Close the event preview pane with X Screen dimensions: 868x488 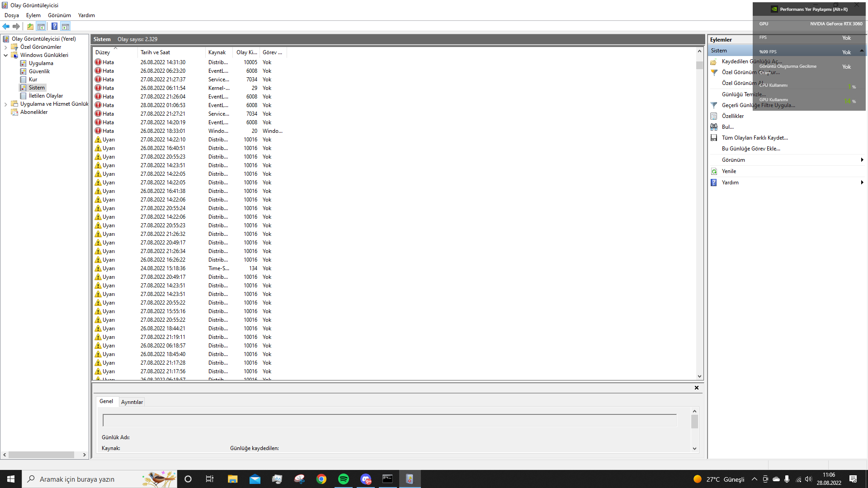pos(697,388)
